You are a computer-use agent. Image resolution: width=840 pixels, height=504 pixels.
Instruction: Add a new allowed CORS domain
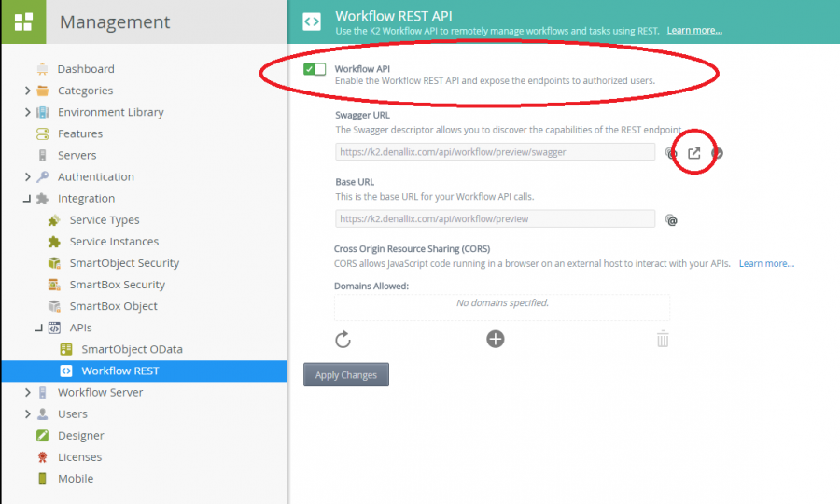pyautogui.click(x=496, y=339)
